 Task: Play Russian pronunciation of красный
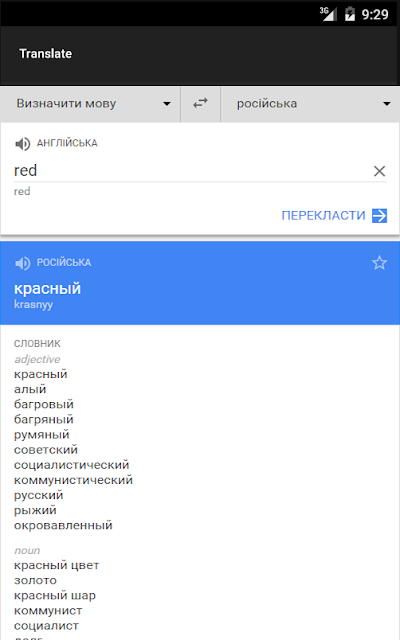(x=22, y=263)
